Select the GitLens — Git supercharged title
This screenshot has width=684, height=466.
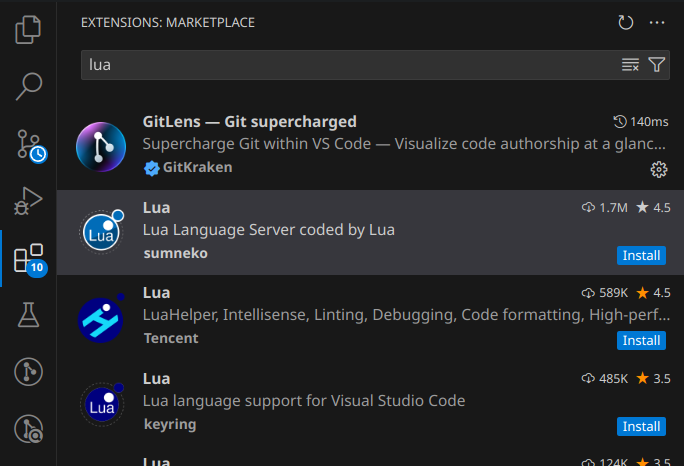point(250,121)
